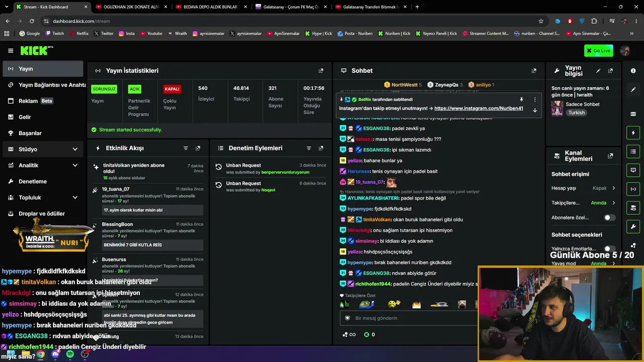The width and height of the screenshot is (644, 362).
Task: Open filter options in Etkinlik Akışı
Action: click(x=186, y=148)
